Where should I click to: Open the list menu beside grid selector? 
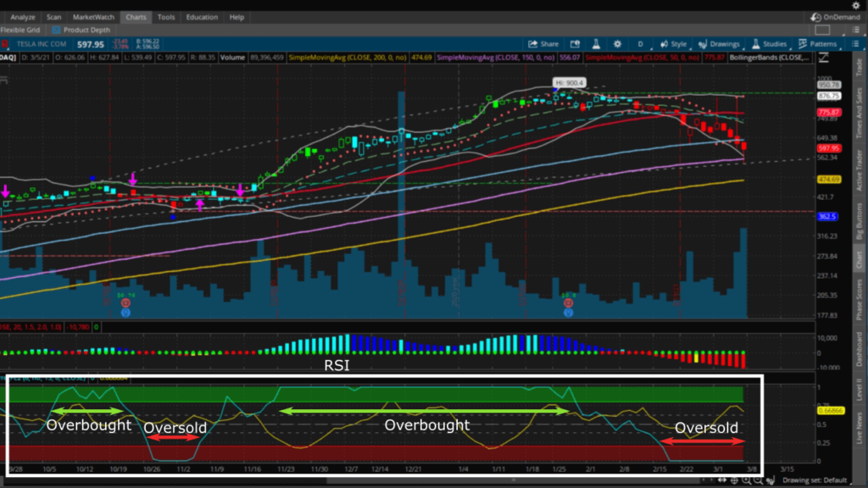tap(856, 30)
